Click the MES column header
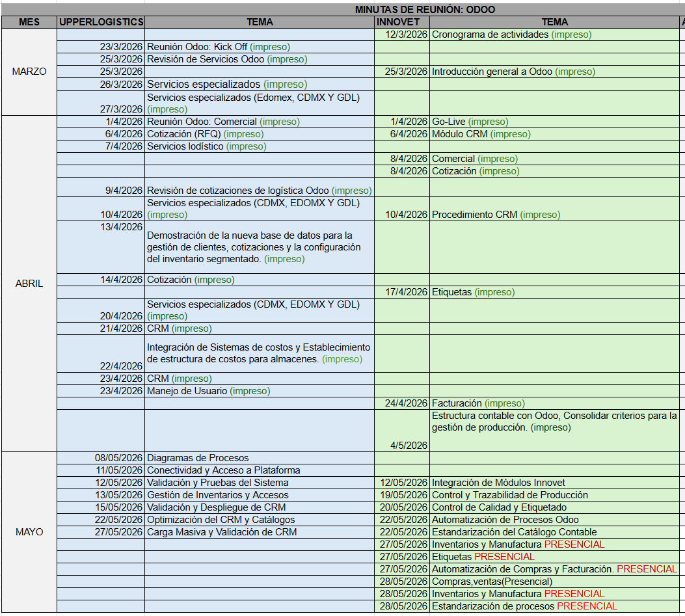Viewport: 685px width, 616px height. [29, 22]
